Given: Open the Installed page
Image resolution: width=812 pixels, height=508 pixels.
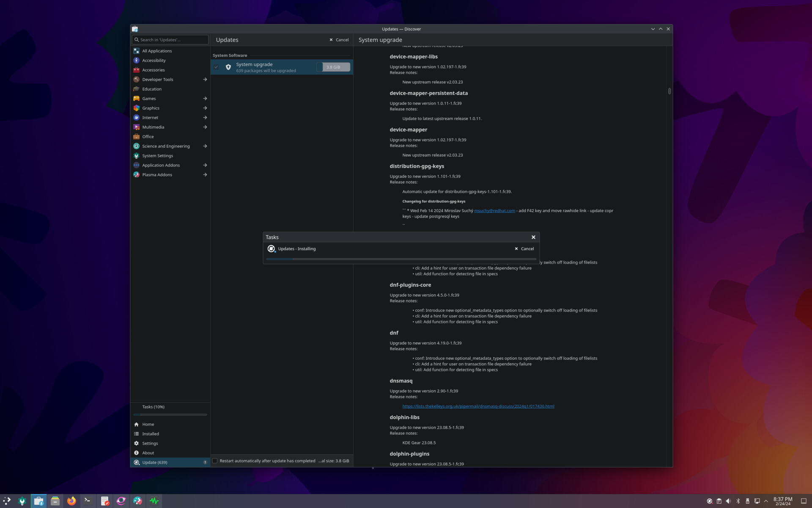Looking at the screenshot, I should [x=170, y=434].
